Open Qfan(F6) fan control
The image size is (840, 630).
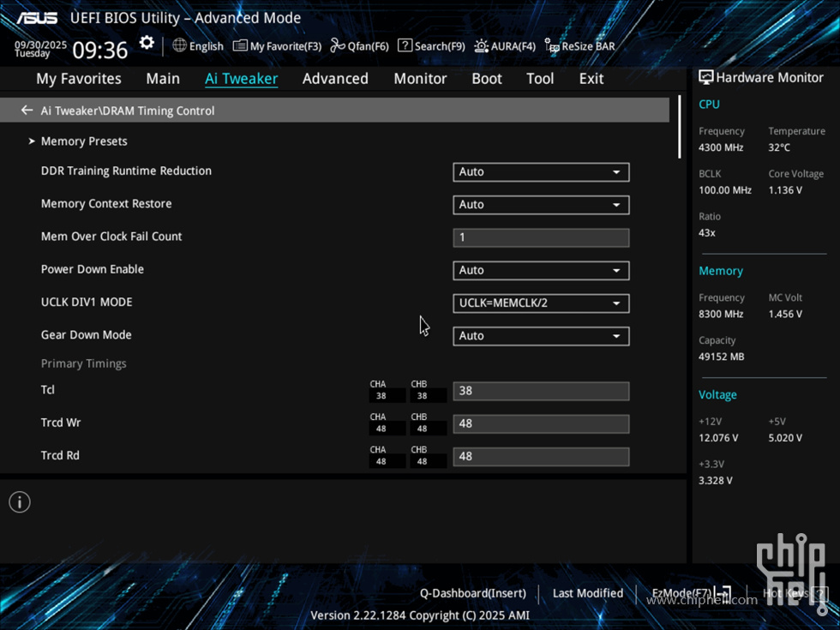click(360, 46)
